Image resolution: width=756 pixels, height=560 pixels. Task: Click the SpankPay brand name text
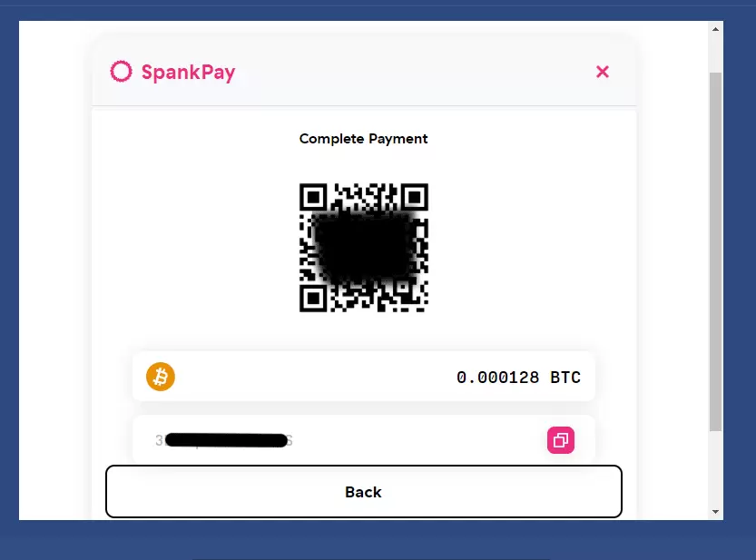coord(188,73)
